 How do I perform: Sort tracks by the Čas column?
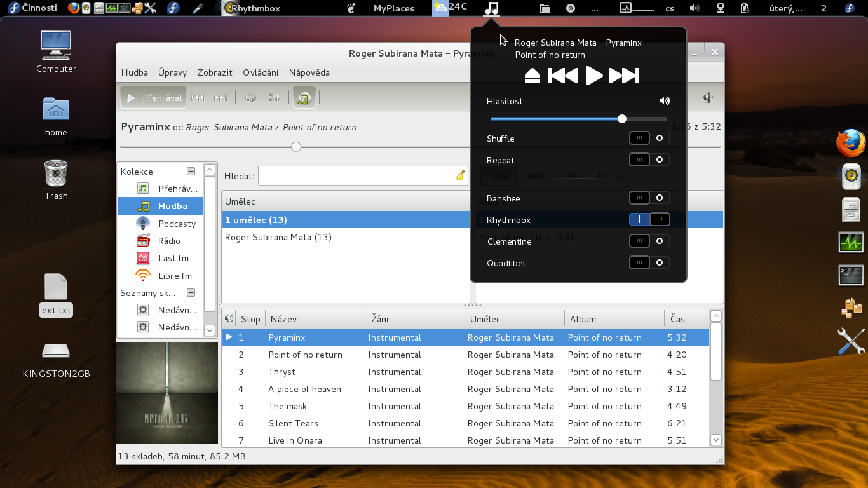click(686, 319)
